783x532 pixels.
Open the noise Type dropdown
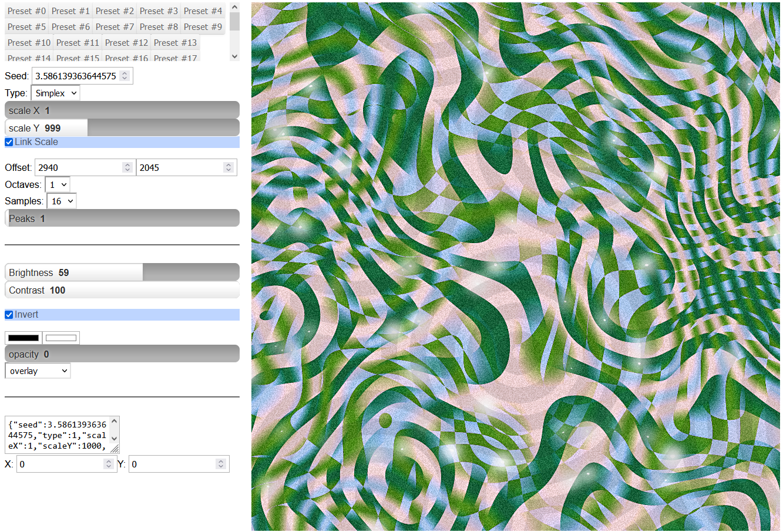point(55,93)
